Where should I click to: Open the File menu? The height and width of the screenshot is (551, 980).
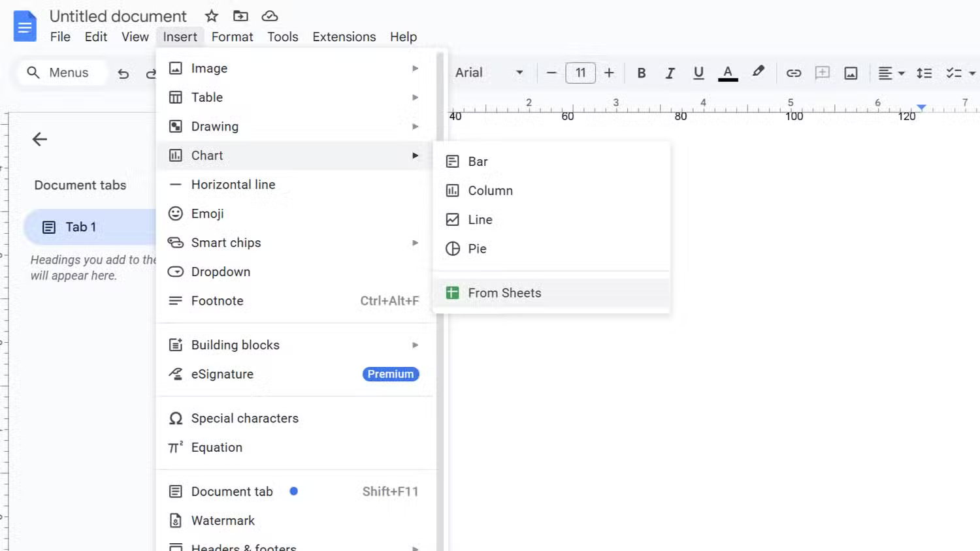click(60, 37)
